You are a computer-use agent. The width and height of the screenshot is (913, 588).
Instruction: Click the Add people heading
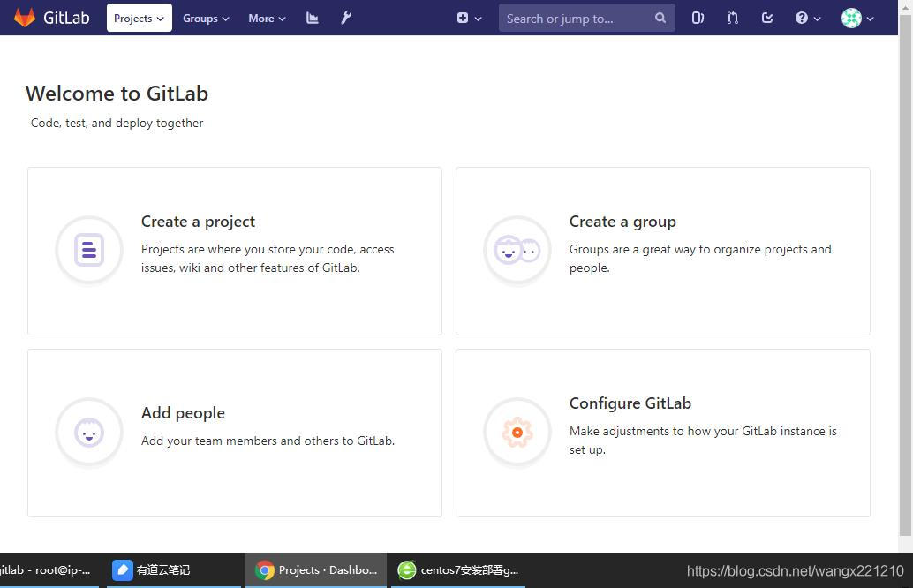tap(183, 413)
